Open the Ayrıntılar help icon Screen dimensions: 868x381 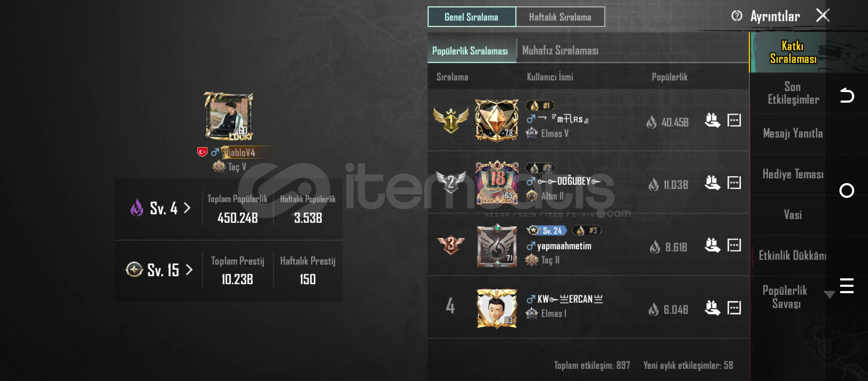click(737, 16)
